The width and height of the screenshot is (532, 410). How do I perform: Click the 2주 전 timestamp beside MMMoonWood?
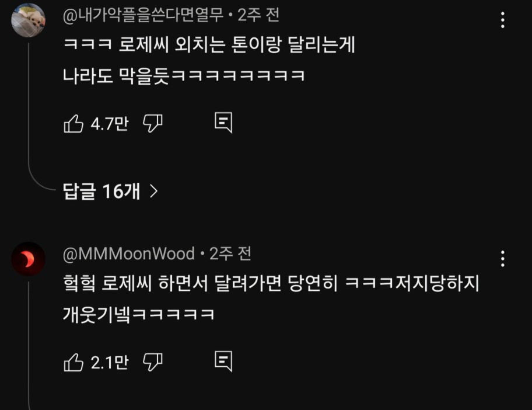click(230, 253)
